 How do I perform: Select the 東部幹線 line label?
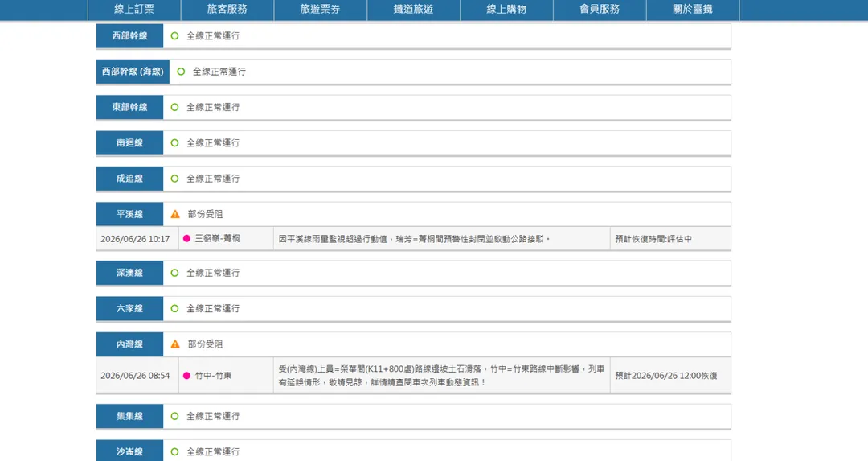pyautogui.click(x=129, y=108)
